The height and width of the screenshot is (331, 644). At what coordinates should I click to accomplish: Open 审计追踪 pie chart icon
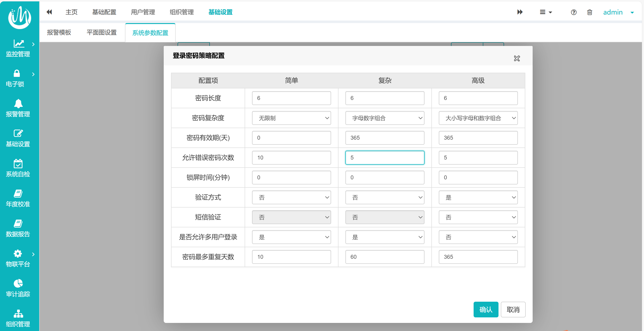pos(18,283)
